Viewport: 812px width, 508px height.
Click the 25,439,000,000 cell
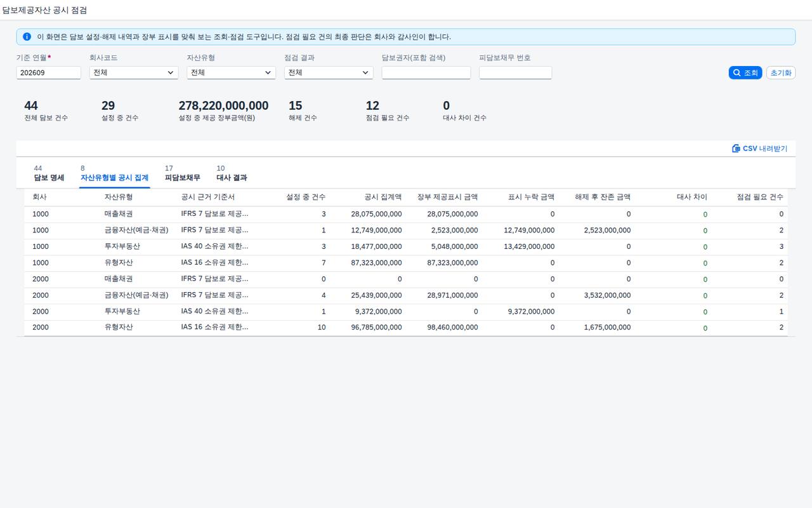pyautogui.click(x=377, y=295)
